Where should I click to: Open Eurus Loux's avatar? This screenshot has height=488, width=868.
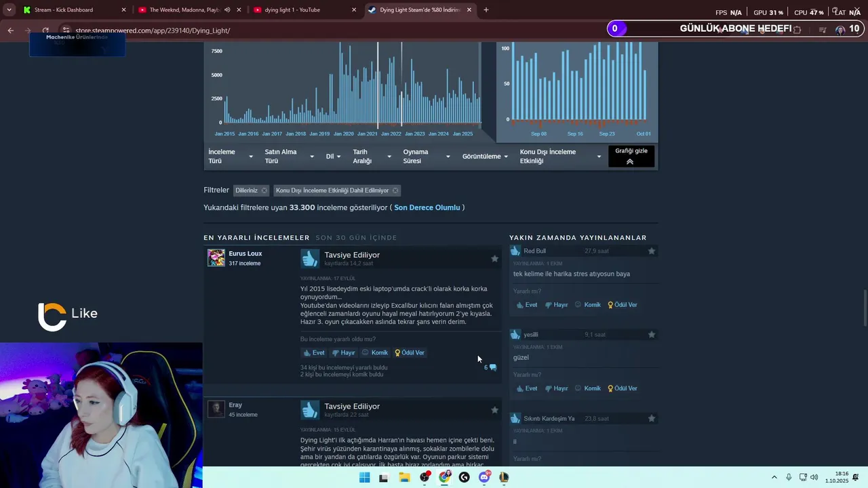tap(216, 258)
